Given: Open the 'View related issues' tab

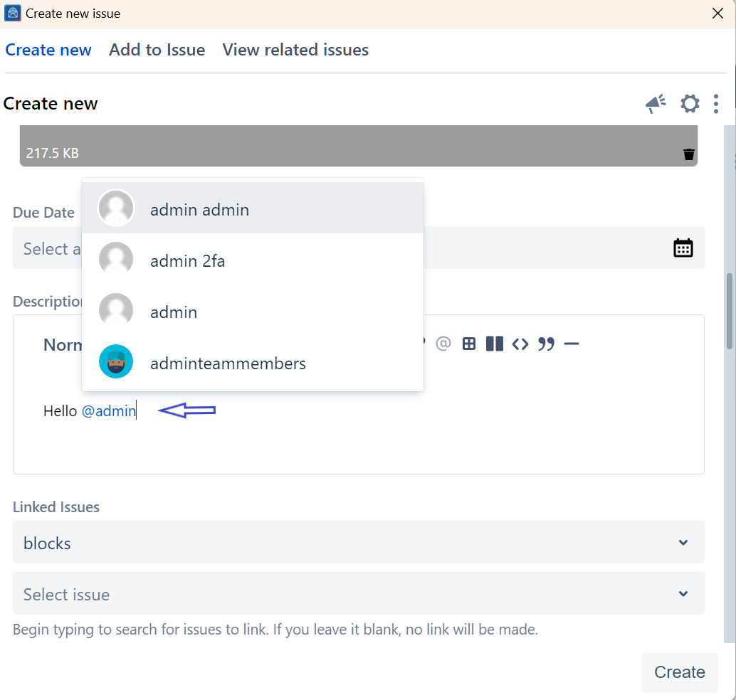Looking at the screenshot, I should (295, 50).
